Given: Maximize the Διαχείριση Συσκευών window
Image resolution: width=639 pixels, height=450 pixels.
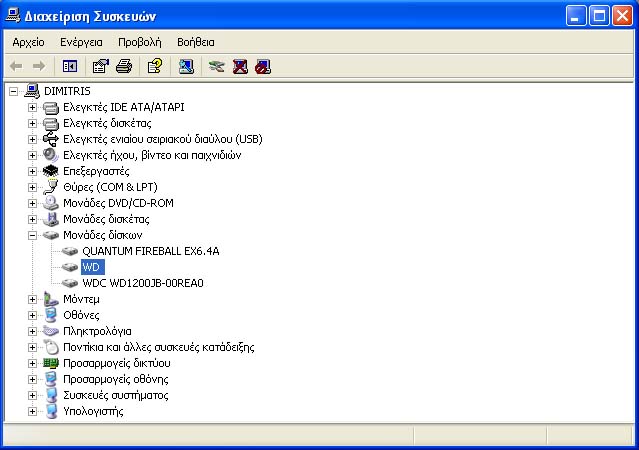Looking at the screenshot, I should [599, 16].
